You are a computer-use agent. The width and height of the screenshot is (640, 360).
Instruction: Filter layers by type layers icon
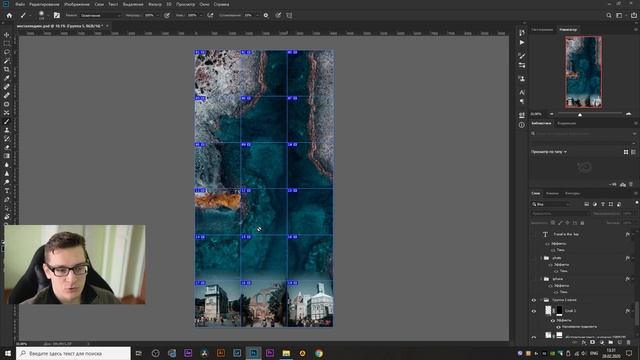[603, 204]
